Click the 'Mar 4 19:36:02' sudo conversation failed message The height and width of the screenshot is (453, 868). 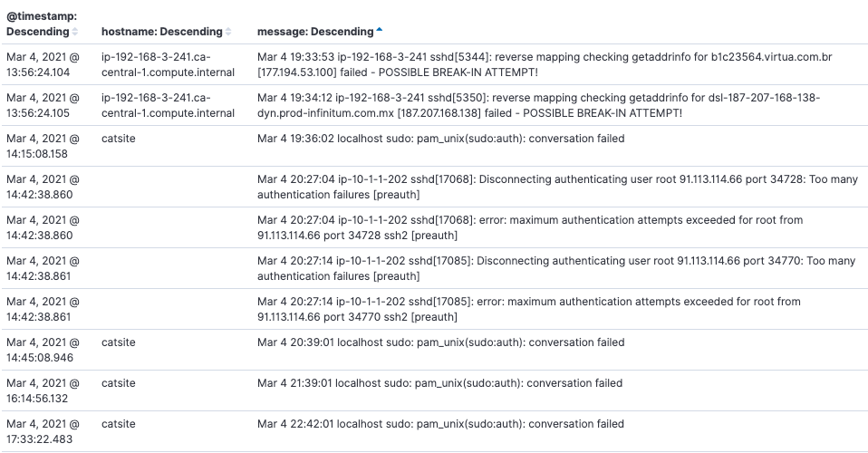440,140
